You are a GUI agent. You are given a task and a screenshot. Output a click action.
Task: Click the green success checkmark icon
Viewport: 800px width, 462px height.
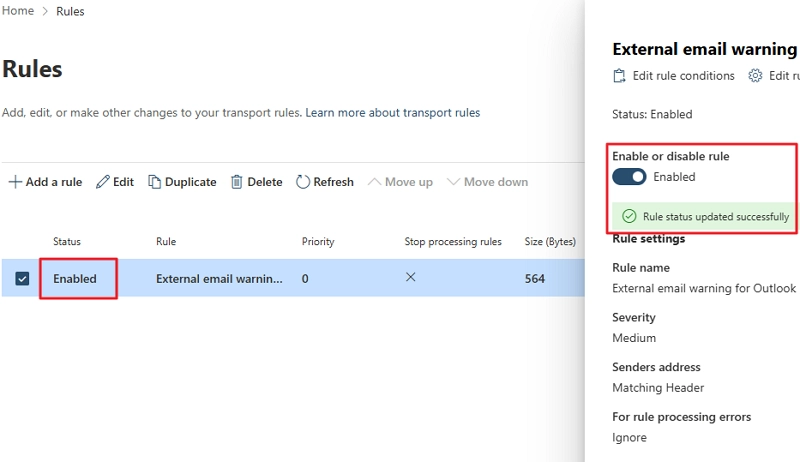(x=629, y=216)
